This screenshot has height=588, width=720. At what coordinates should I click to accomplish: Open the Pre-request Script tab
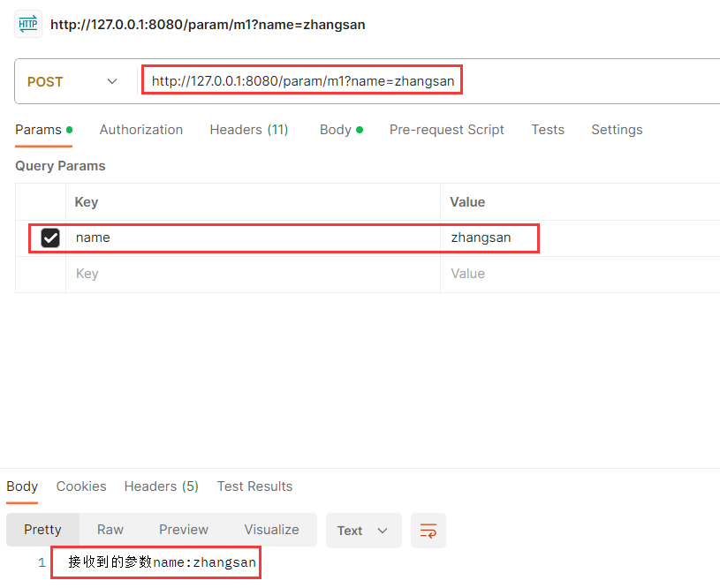[x=446, y=130]
